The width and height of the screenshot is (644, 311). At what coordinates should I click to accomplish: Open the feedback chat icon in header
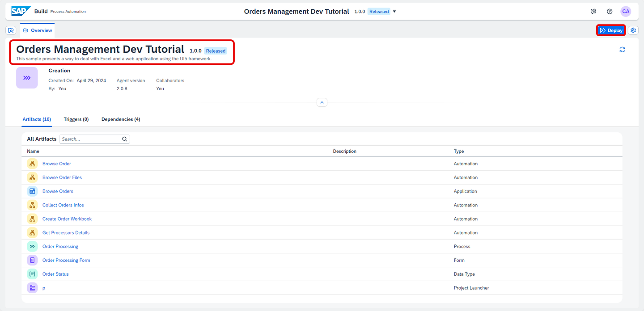point(593,12)
